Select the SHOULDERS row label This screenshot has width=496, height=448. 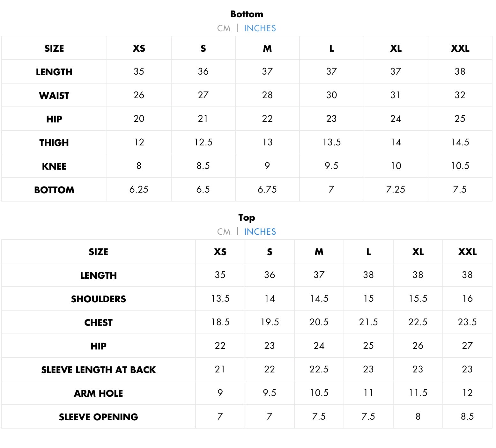coord(98,299)
